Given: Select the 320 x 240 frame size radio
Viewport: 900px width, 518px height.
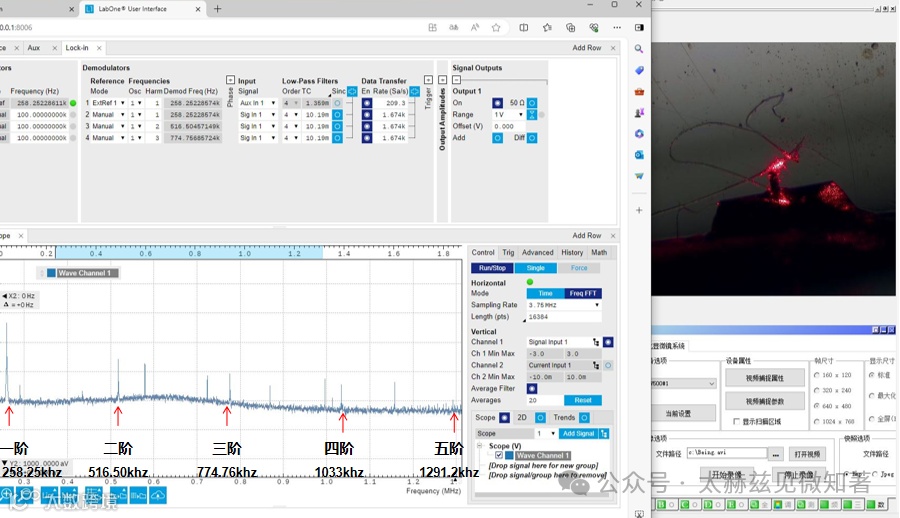Looking at the screenshot, I should point(817,391).
